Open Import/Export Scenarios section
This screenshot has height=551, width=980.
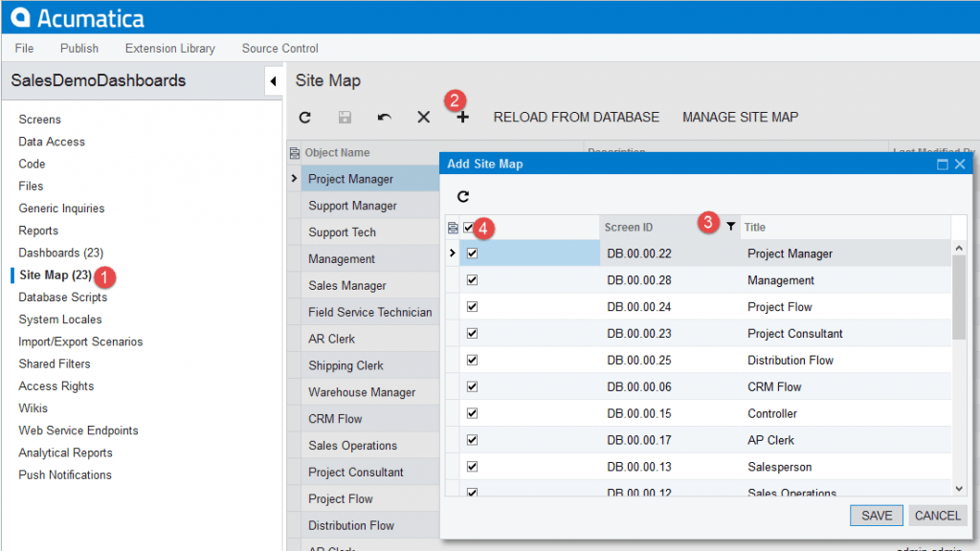(80, 342)
